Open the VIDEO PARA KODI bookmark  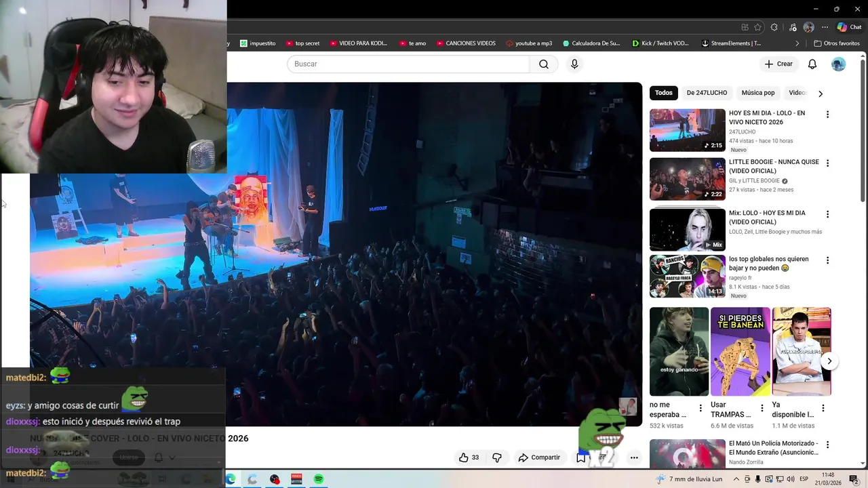[358, 43]
